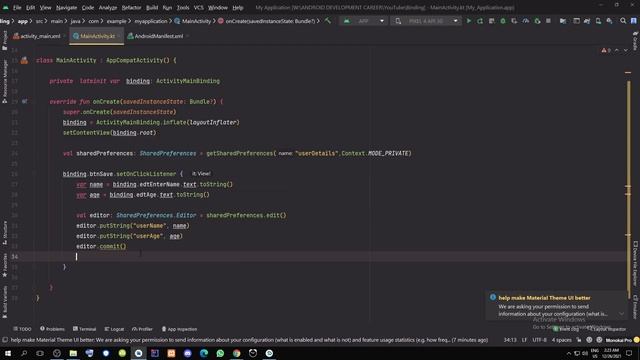Open Search Everywhere magnifier icon
640x360 pixels.
click(x=623, y=21)
